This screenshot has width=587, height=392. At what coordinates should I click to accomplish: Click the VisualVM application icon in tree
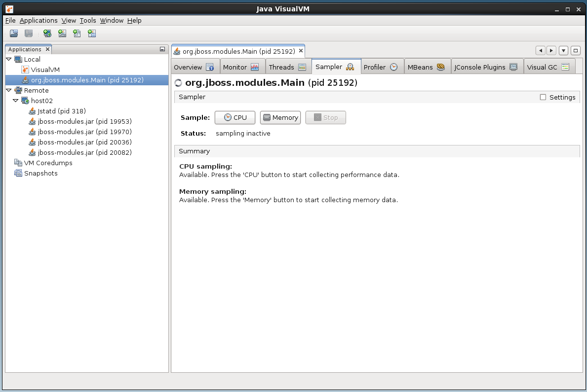coord(25,70)
